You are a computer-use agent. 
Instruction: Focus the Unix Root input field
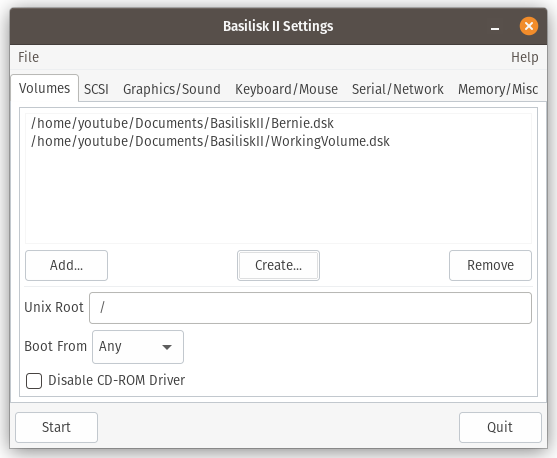pos(310,308)
